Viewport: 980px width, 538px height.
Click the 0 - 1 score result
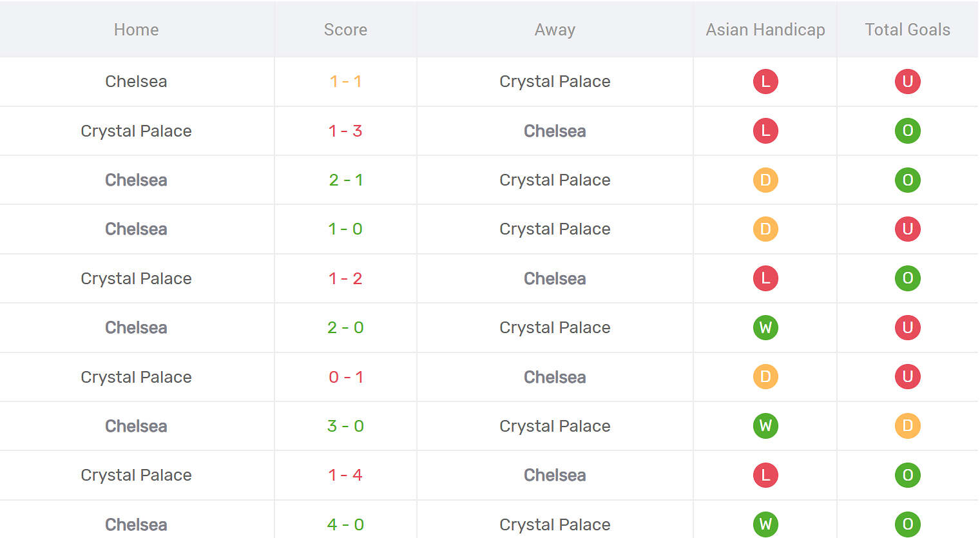(x=345, y=377)
